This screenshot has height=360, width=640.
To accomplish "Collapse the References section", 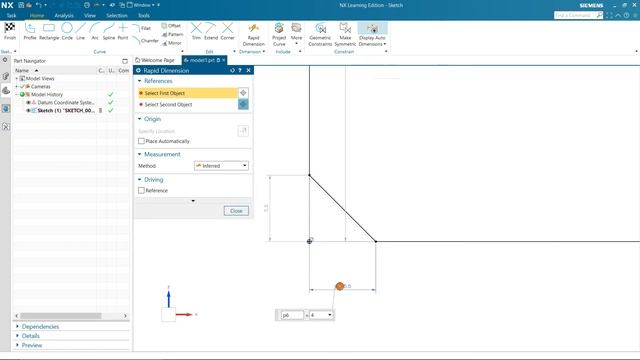I will click(x=140, y=81).
